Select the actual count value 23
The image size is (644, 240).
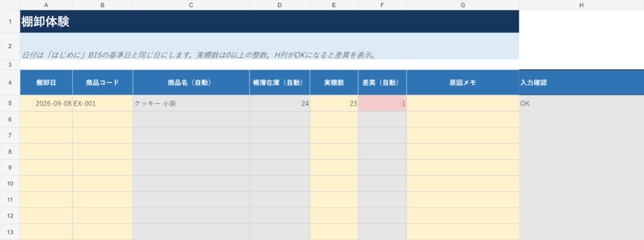(334, 104)
